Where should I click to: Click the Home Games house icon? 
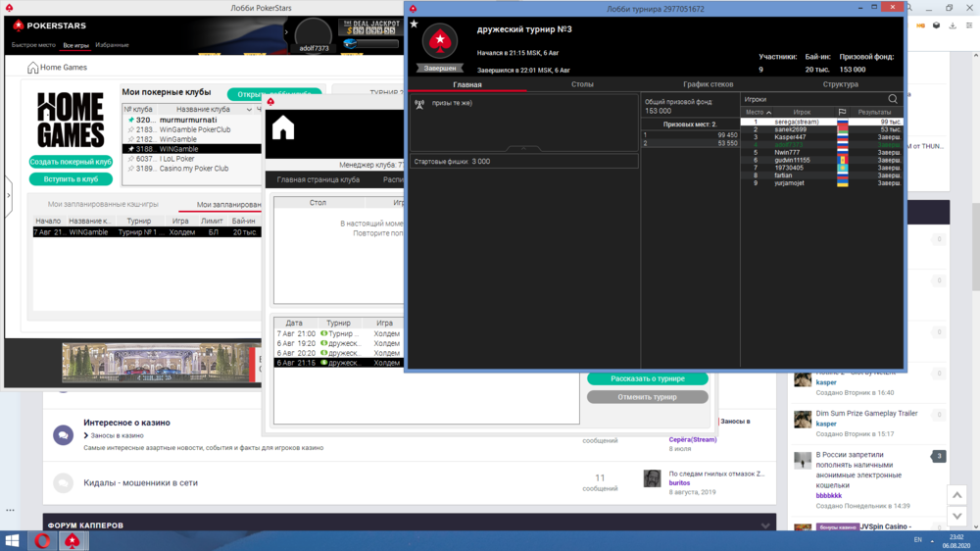coord(33,68)
